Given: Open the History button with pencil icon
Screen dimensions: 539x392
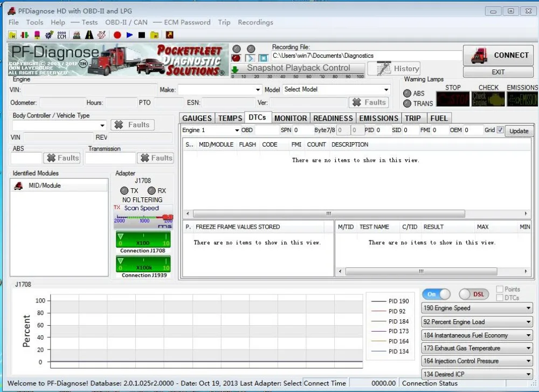Looking at the screenshot, I should point(394,68).
